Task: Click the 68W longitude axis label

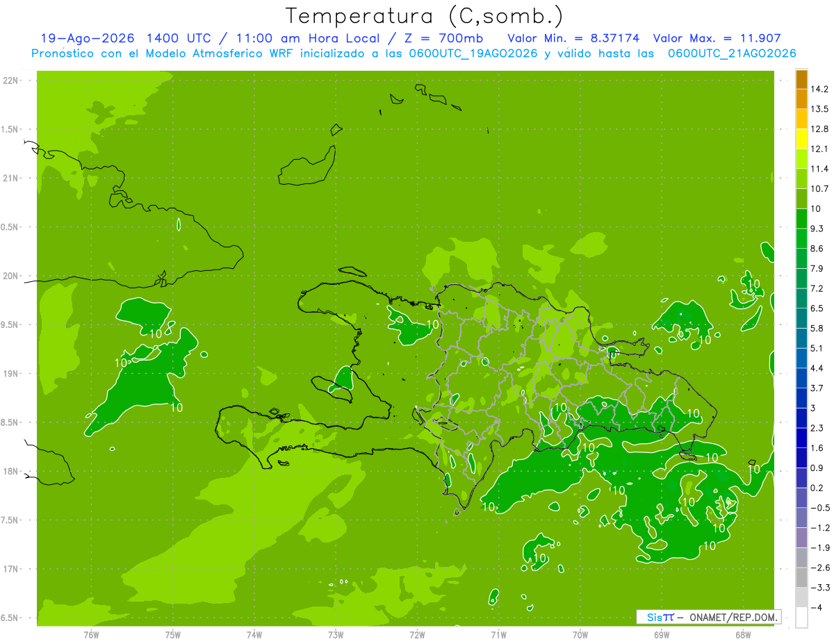Action: pyautogui.click(x=743, y=635)
